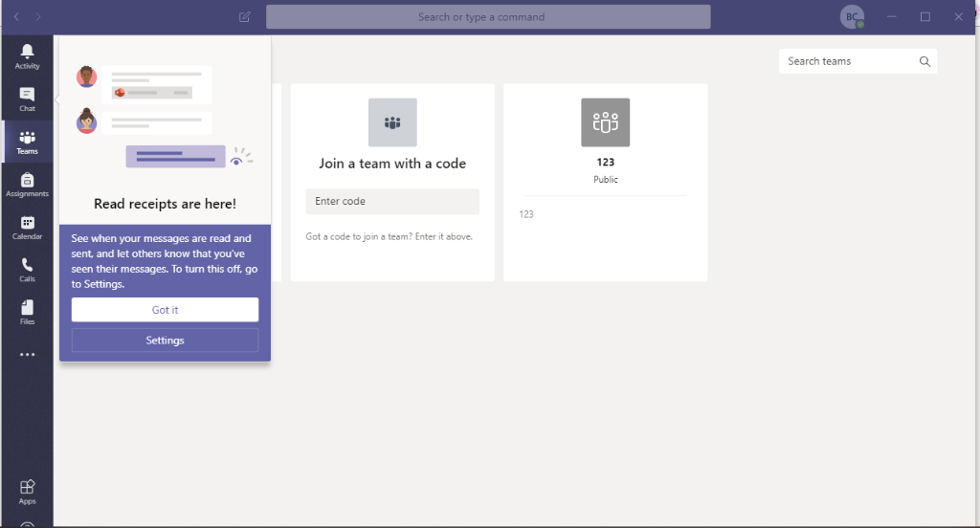This screenshot has width=980, height=528.
Task: Click Got it in read receipts popup
Action: (165, 310)
